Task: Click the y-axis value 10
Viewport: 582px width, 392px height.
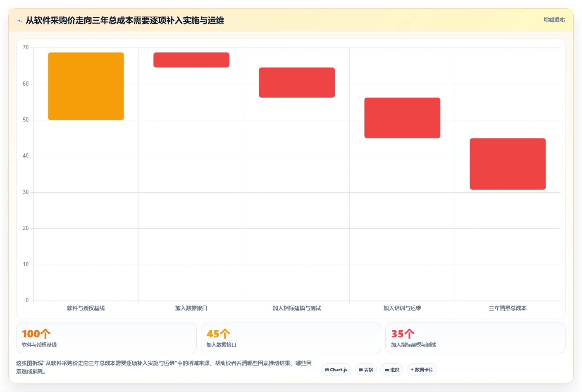Action: coord(26,265)
